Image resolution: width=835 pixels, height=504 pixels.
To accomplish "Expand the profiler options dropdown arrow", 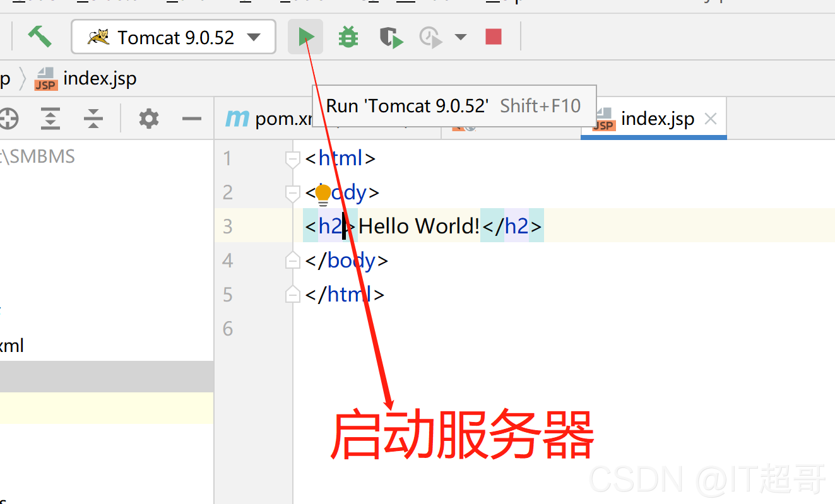I will pos(461,37).
